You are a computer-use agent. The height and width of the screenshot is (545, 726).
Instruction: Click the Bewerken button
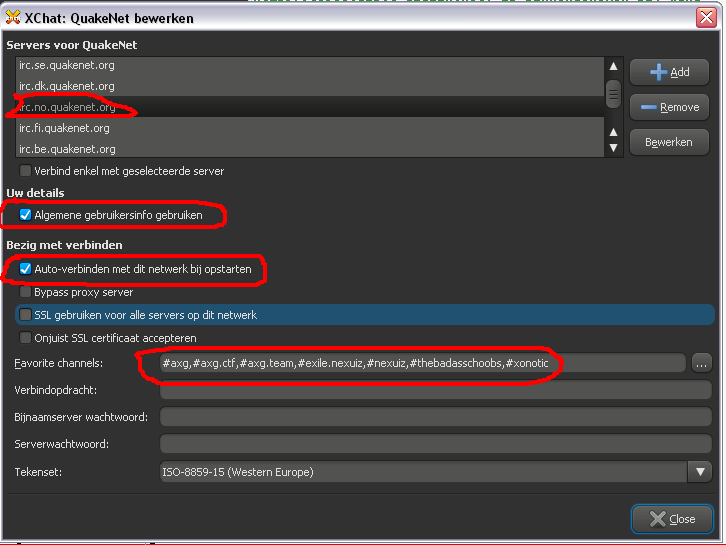pos(669,142)
